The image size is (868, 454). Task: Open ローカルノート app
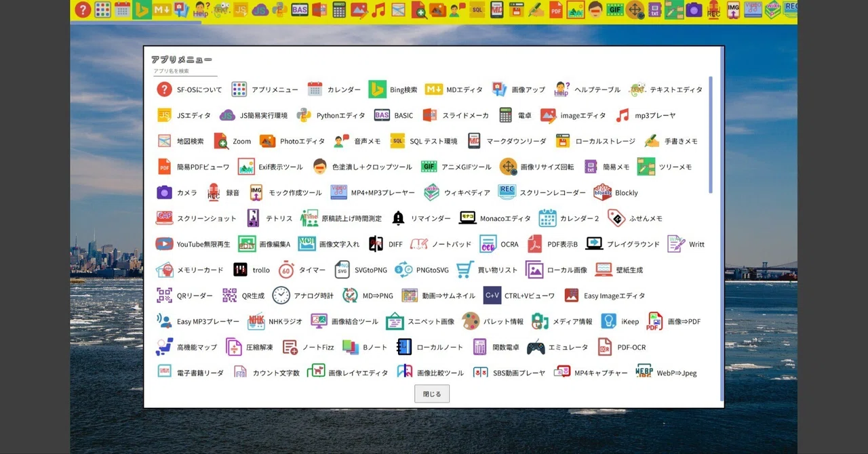pyautogui.click(x=430, y=347)
